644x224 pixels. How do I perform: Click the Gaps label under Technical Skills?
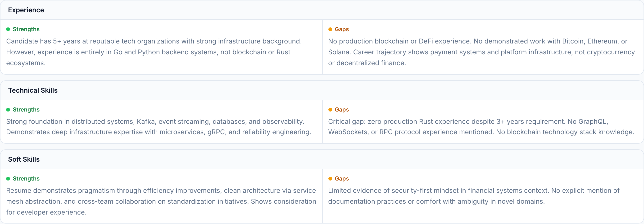point(342,109)
